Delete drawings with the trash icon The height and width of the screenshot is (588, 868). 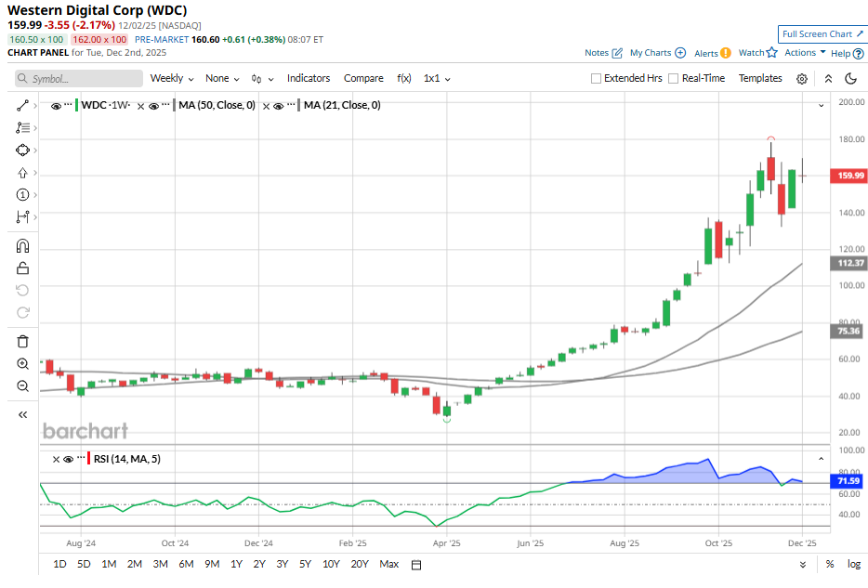click(x=23, y=342)
